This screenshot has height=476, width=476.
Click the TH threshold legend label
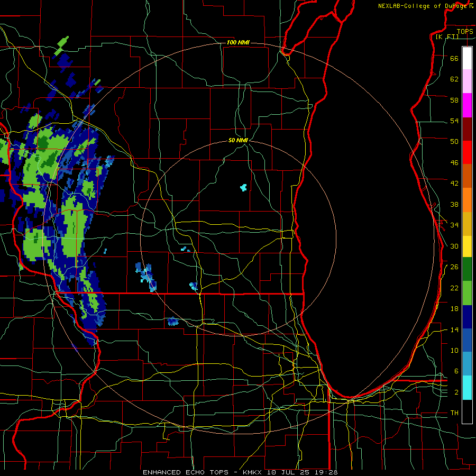[x=454, y=413]
